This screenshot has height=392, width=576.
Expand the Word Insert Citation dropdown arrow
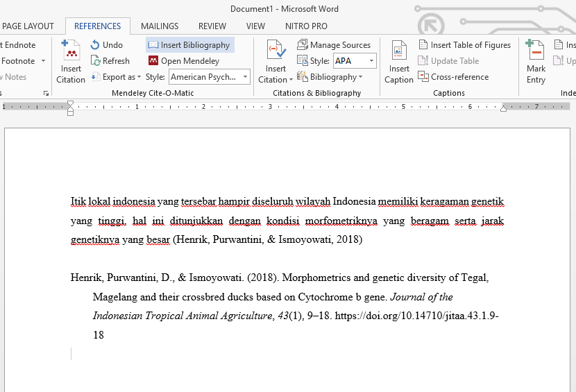click(x=291, y=80)
